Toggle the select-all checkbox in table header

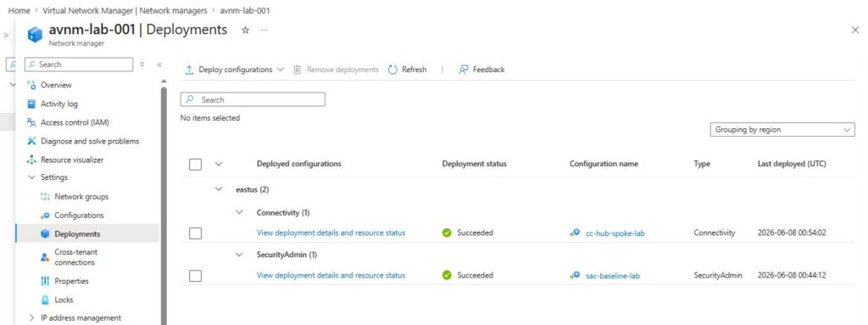pyautogui.click(x=196, y=164)
